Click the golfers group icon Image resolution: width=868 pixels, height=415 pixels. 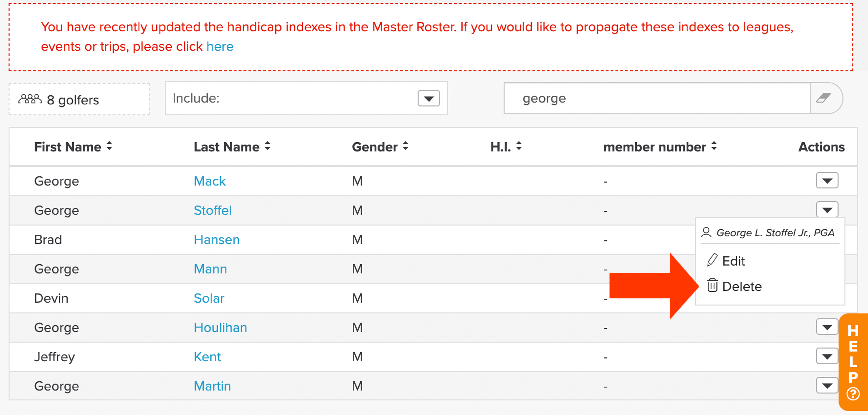point(30,99)
